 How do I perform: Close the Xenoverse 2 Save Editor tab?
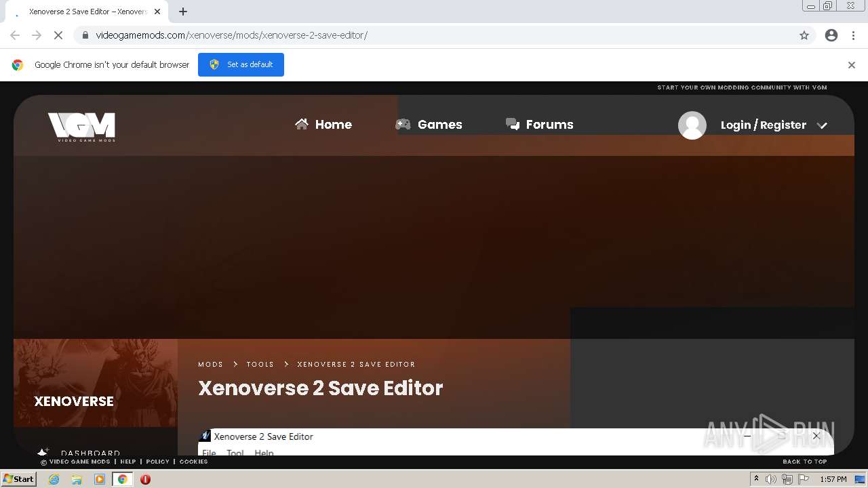tap(157, 12)
